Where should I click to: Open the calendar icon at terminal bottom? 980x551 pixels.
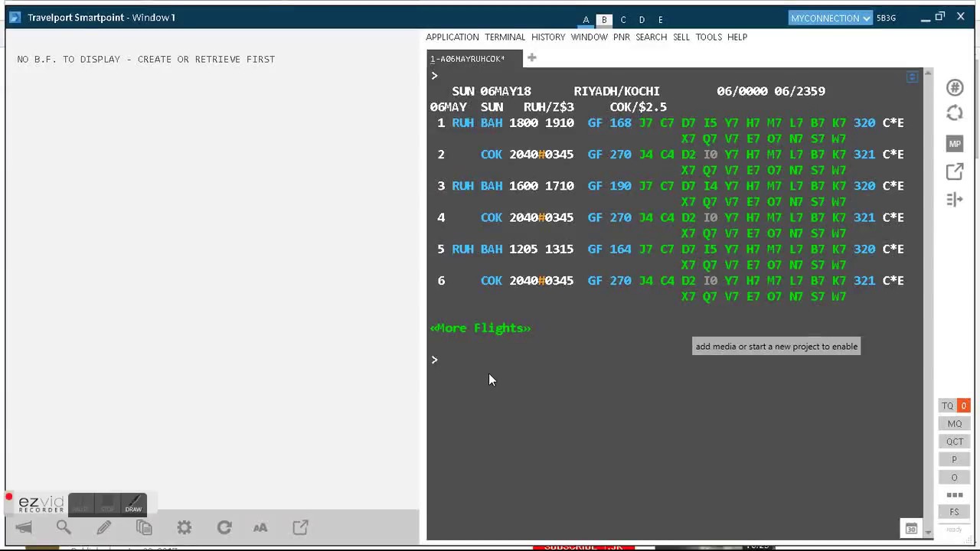pos(911,528)
